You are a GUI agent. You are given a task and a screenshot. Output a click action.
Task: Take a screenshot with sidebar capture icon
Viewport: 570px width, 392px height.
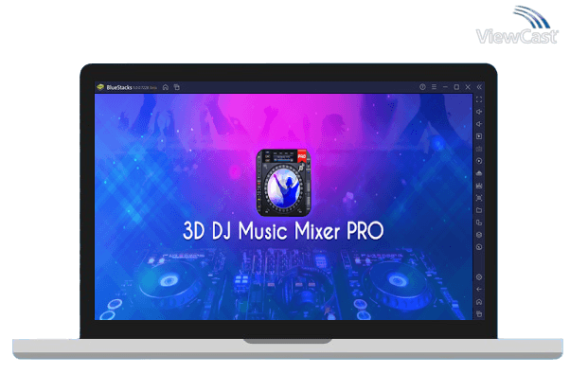(479, 198)
